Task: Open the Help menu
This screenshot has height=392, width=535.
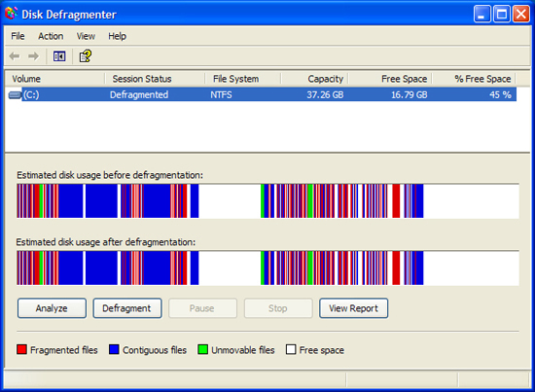Action: tap(117, 36)
